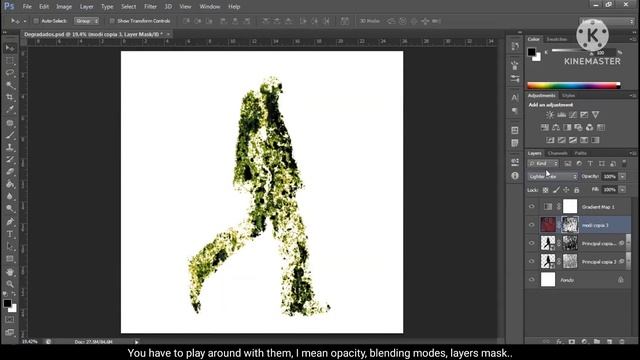The image size is (640, 360).
Task: Select the Healing Brush tool
Action: click(10, 123)
